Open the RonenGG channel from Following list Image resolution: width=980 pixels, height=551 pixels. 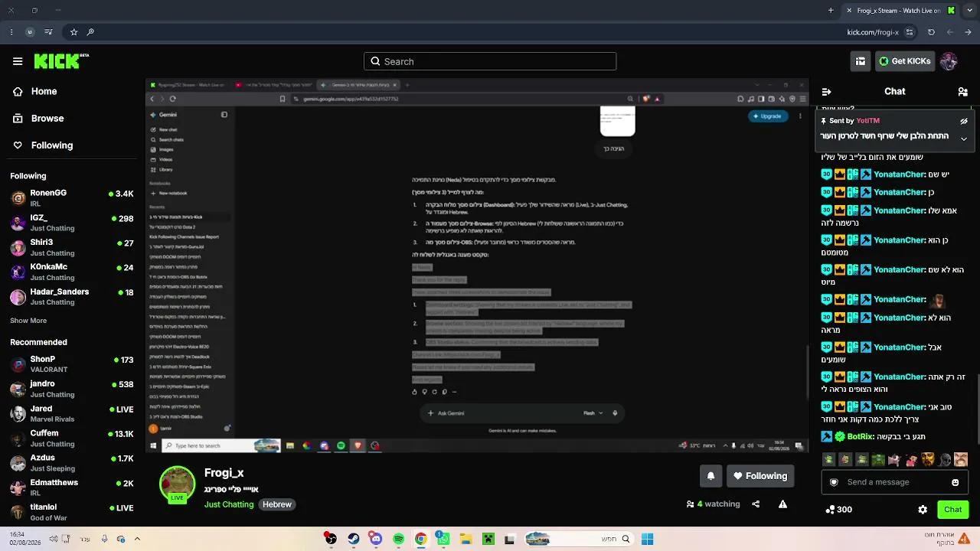73,197
